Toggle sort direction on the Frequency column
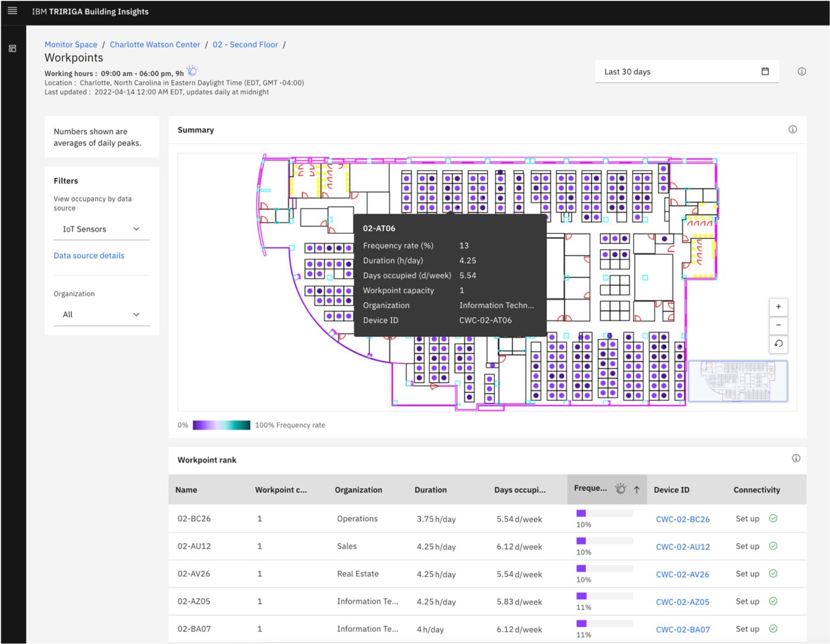 [638, 489]
